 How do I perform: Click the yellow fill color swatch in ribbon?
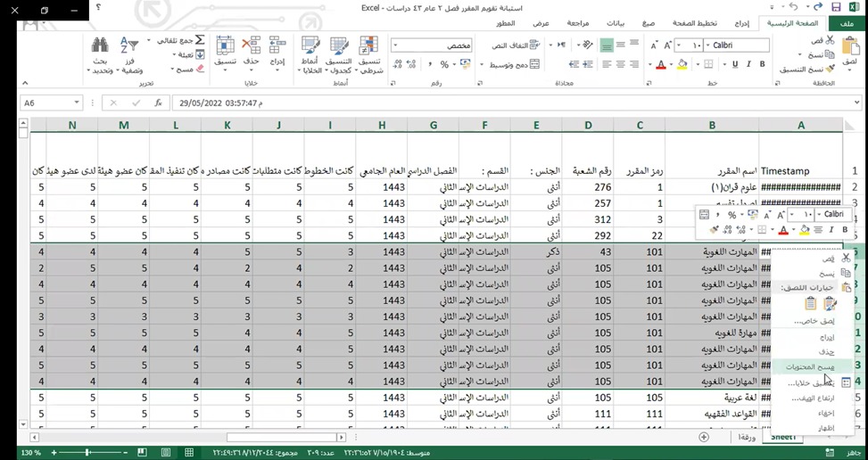tap(683, 64)
